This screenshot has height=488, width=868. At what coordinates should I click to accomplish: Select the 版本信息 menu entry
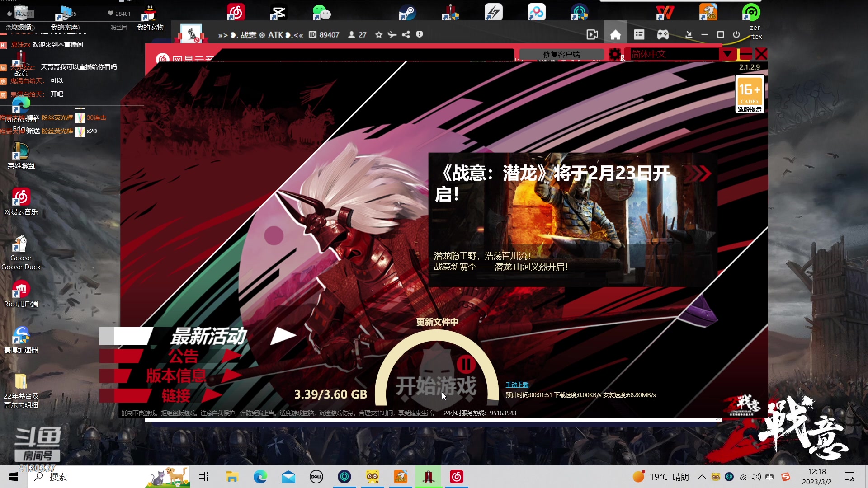pyautogui.click(x=176, y=376)
